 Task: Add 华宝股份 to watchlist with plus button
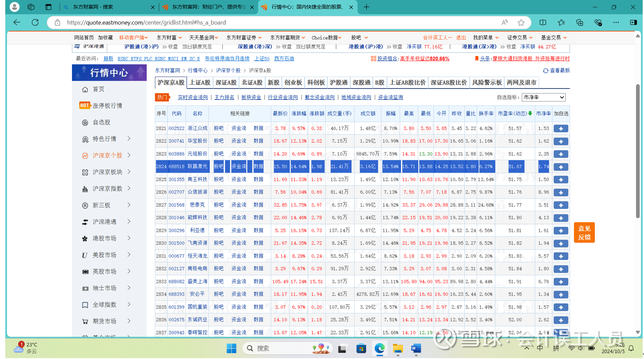click(x=561, y=141)
